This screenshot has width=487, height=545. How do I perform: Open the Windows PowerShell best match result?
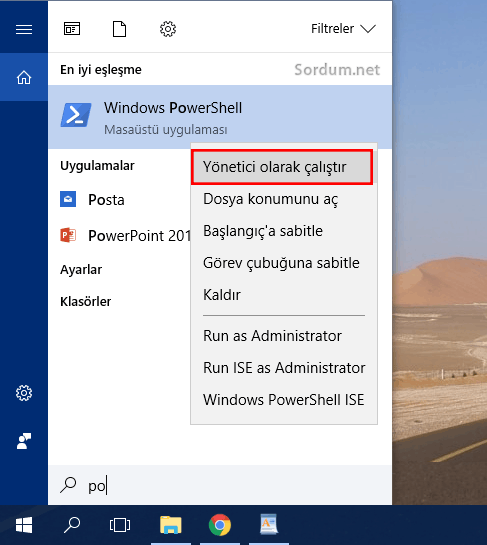tap(220, 117)
